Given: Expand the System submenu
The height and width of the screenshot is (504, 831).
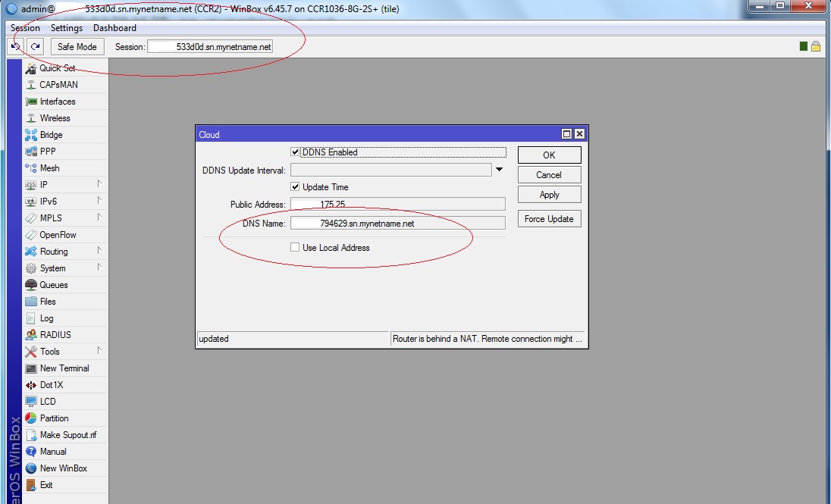Looking at the screenshot, I should point(99,268).
